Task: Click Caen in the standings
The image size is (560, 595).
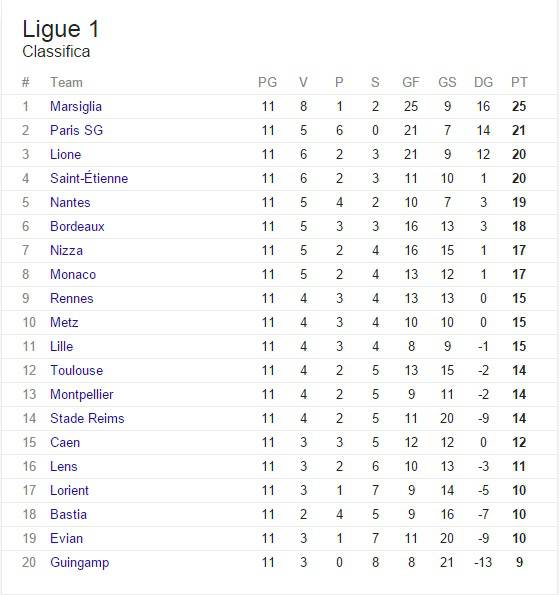Action: [x=65, y=442]
